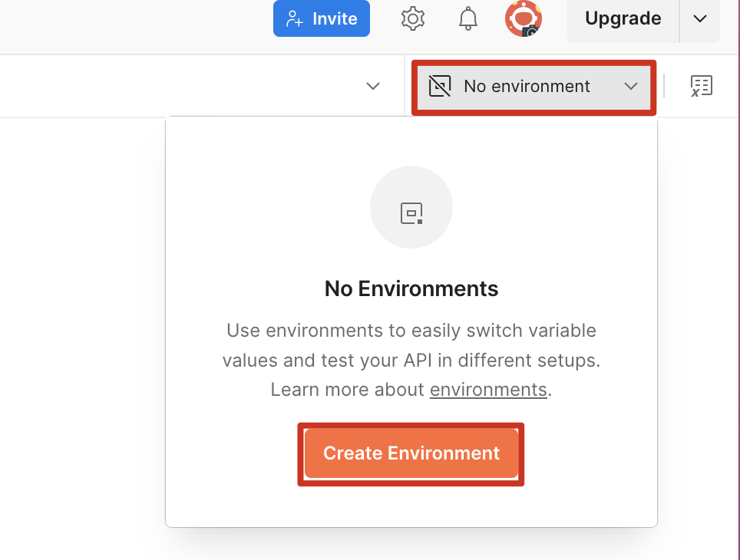Click the "No environment" label text

pyautogui.click(x=527, y=86)
